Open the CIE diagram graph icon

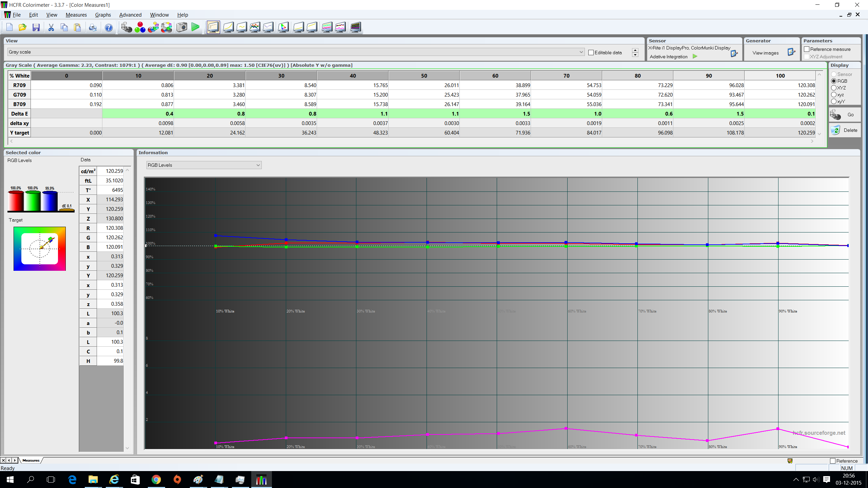[283, 27]
